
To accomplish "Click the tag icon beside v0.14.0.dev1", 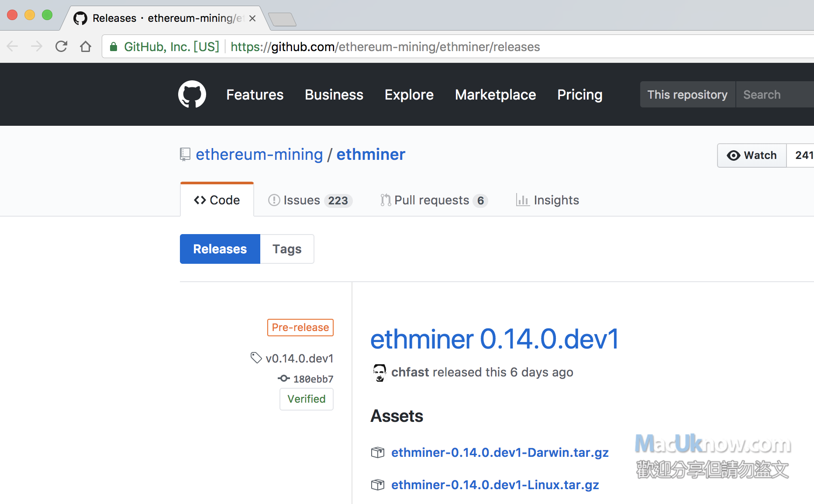I will click(x=256, y=358).
